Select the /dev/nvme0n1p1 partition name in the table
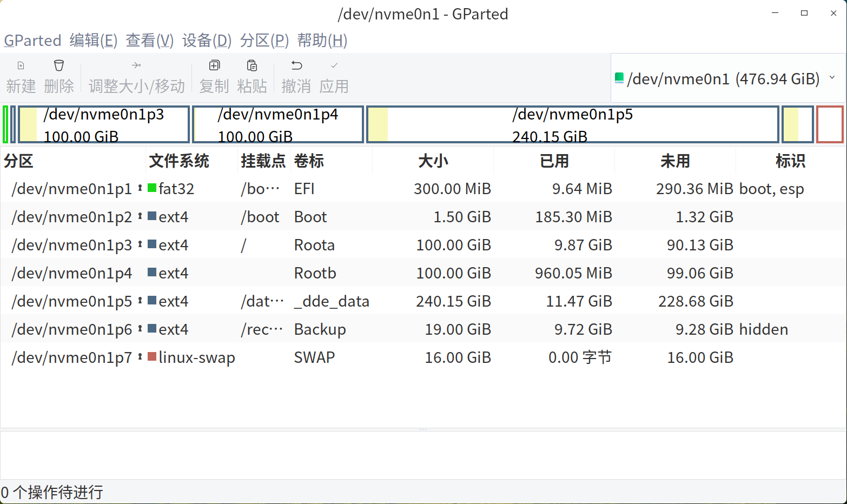 coord(71,189)
